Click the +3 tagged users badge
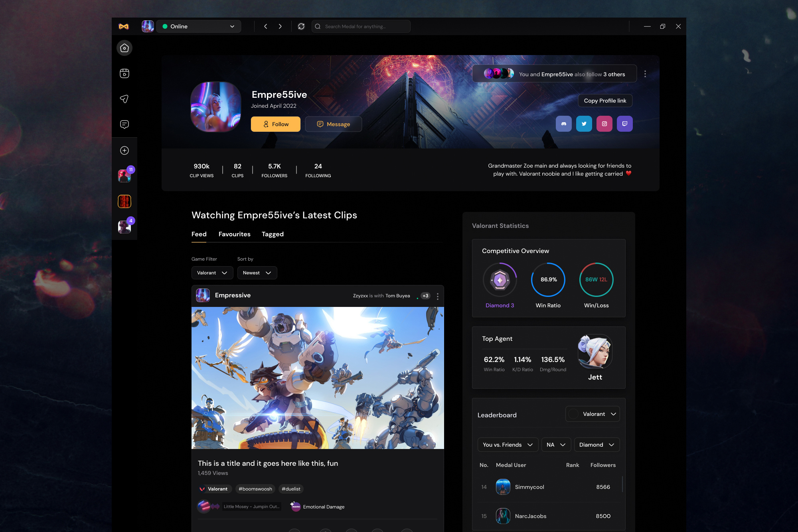Image resolution: width=798 pixels, height=532 pixels. [425, 296]
